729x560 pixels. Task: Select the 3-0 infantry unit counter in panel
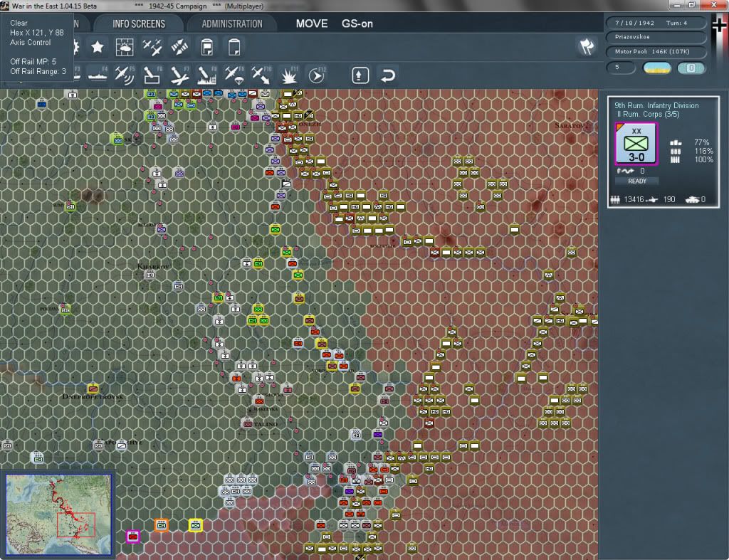point(636,144)
